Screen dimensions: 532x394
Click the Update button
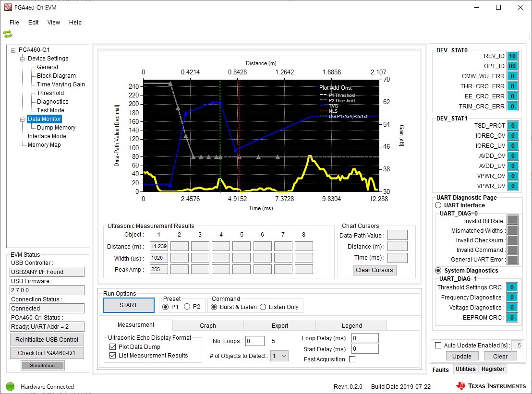(462, 356)
